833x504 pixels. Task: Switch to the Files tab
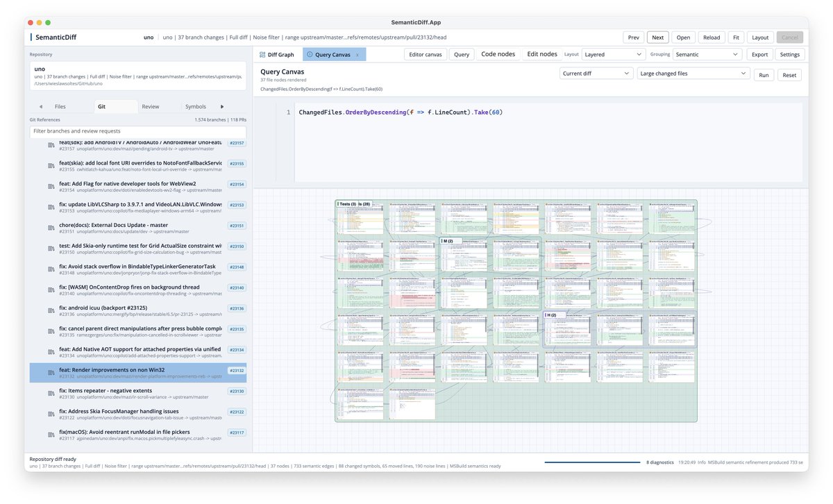pyautogui.click(x=60, y=107)
